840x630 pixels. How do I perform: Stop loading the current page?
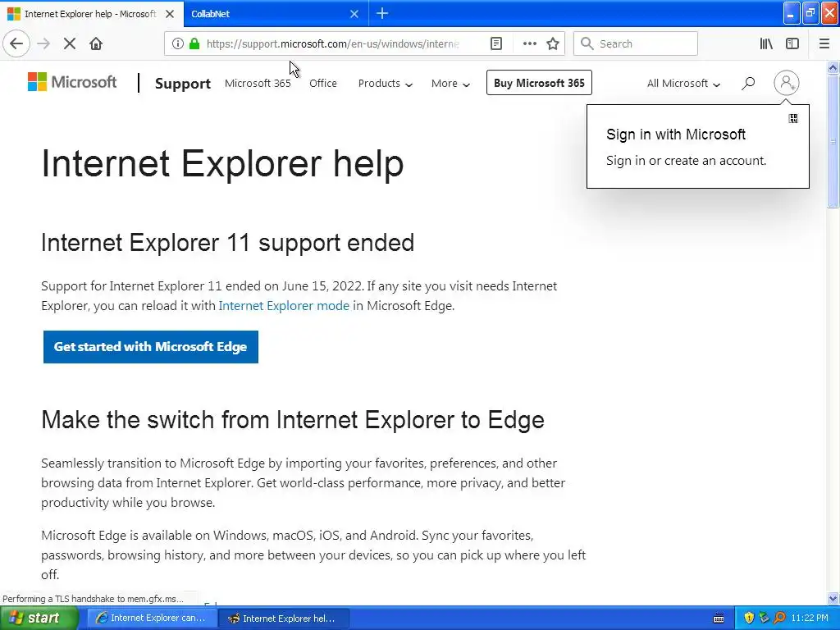tap(70, 43)
